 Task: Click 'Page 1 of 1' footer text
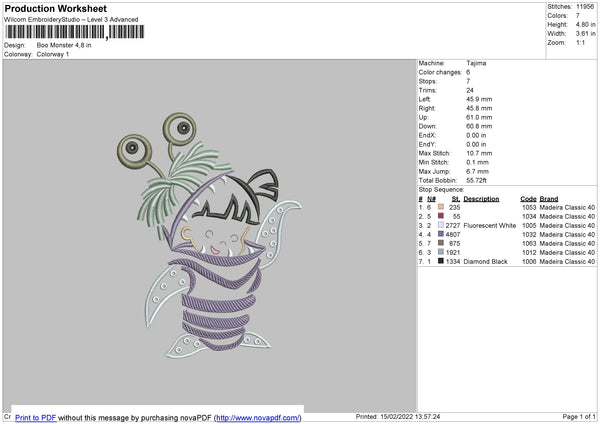point(579,417)
